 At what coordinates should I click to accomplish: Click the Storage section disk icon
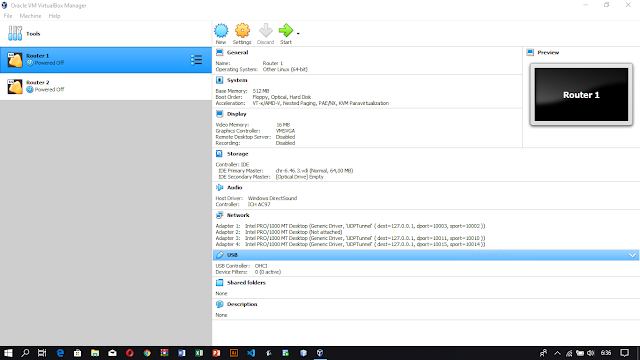point(220,154)
